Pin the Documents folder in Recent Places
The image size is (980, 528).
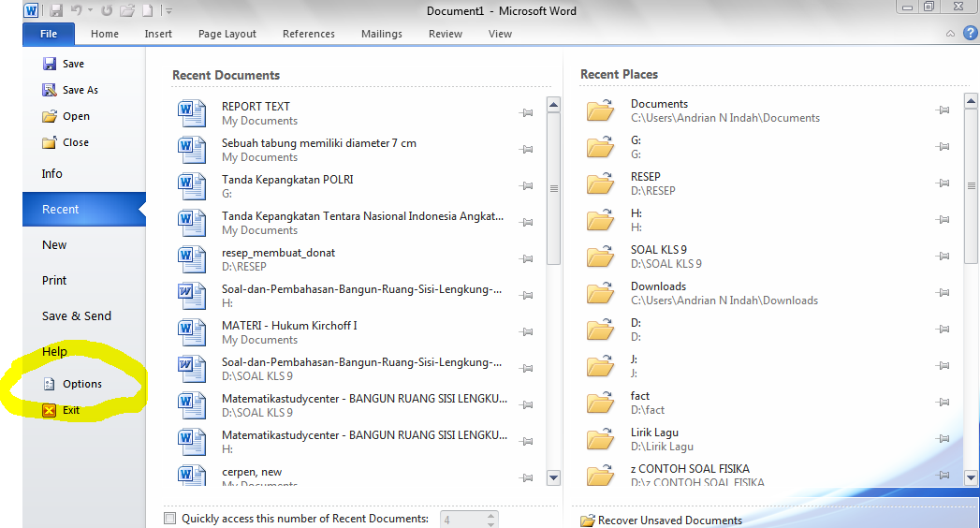943,110
